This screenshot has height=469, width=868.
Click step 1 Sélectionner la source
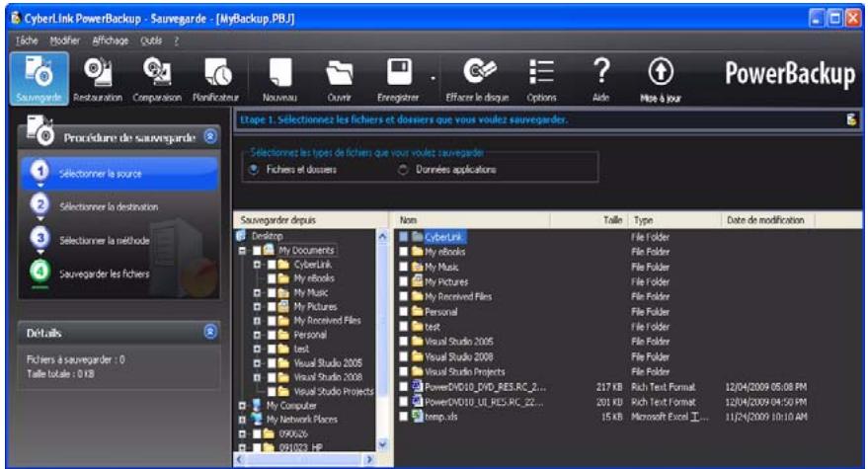pos(120,174)
